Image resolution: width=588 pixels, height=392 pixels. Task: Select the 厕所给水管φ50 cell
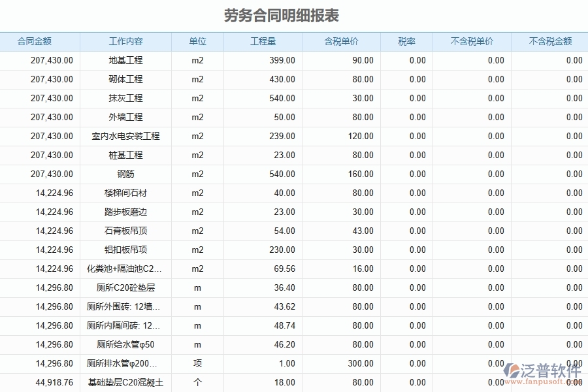coord(125,344)
